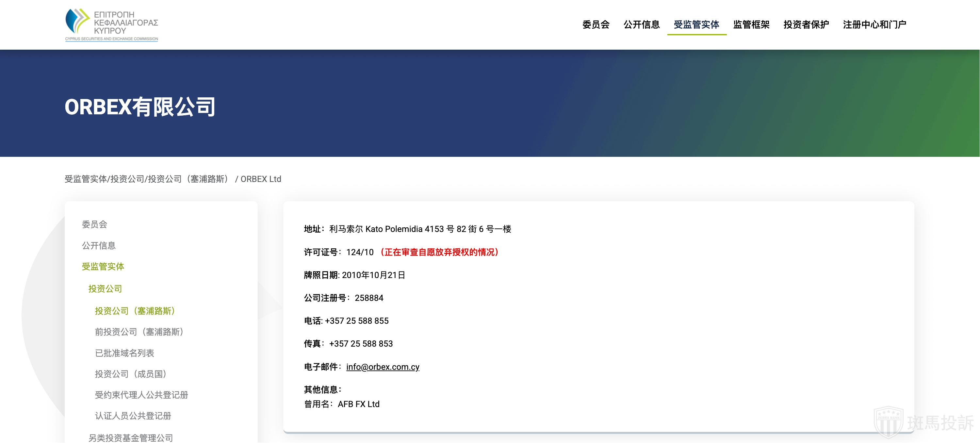
Task: Open 公开信息 in the left sidebar
Action: pyautogui.click(x=99, y=245)
